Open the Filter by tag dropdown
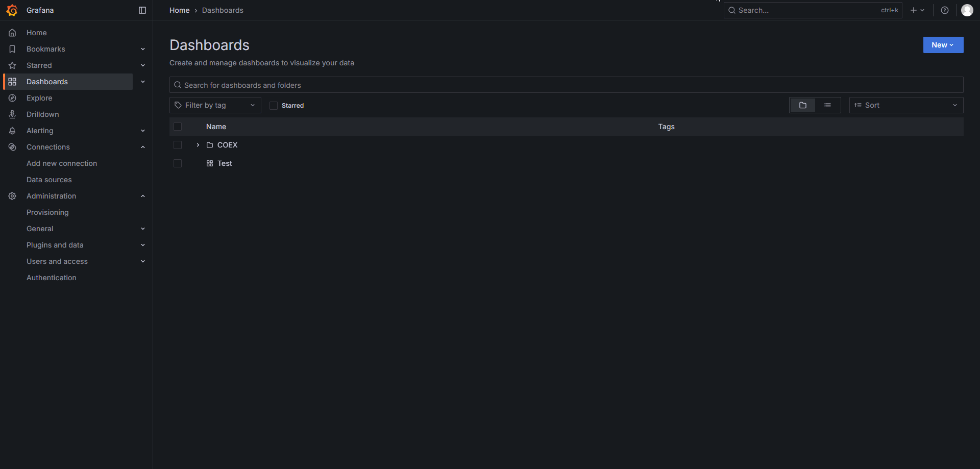This screenshot has height=469, width=980. [215, 105]
